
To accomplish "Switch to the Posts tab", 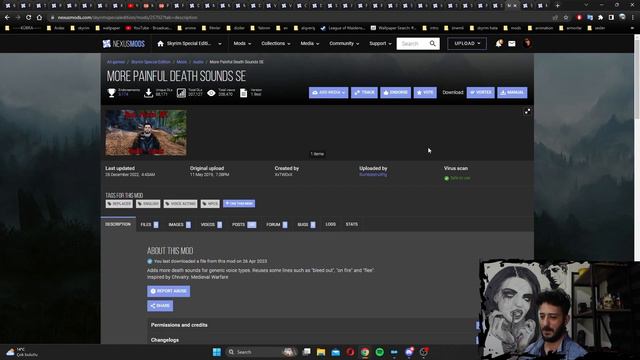I will 244,224.
